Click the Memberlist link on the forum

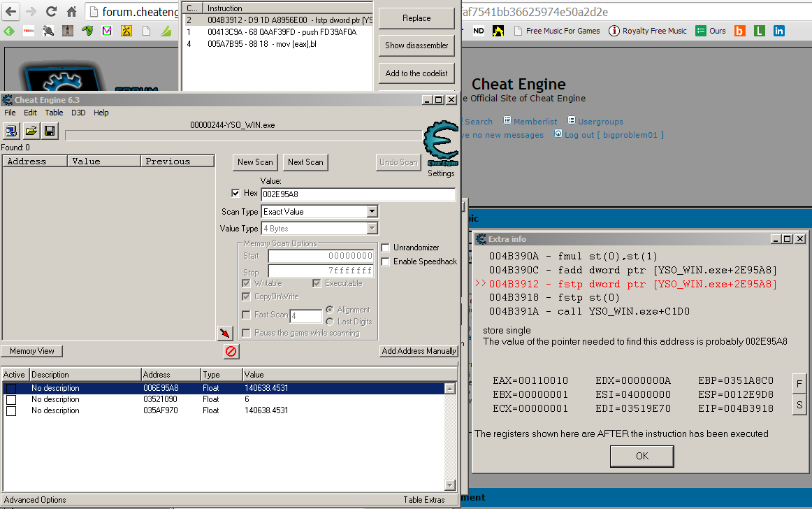pos(533,122)
